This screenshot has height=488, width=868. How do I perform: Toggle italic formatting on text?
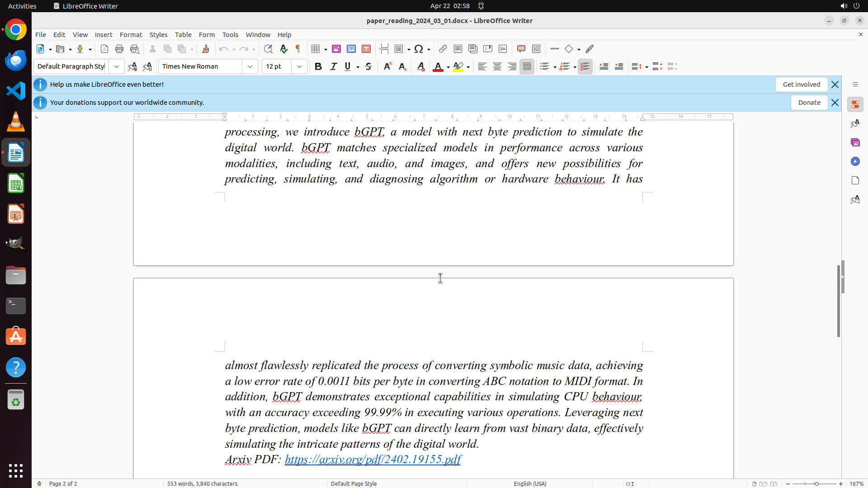coord(333,66)
